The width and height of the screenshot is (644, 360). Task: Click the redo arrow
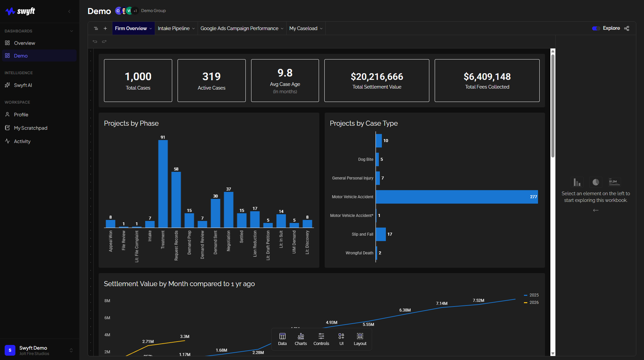(104, 41)
